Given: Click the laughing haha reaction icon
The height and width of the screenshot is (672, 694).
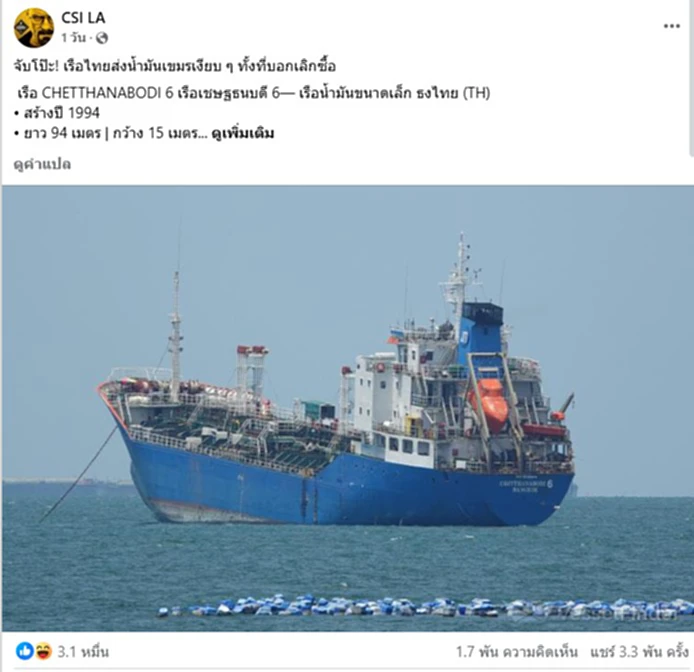Looking at the screenshot, I should click(43, 651).
